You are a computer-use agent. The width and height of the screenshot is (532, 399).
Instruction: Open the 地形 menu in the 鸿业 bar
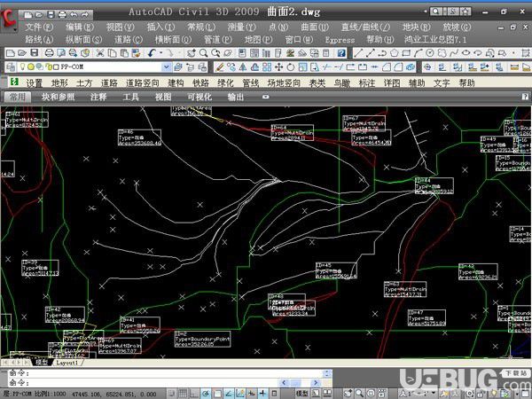[x=59, y=82]
